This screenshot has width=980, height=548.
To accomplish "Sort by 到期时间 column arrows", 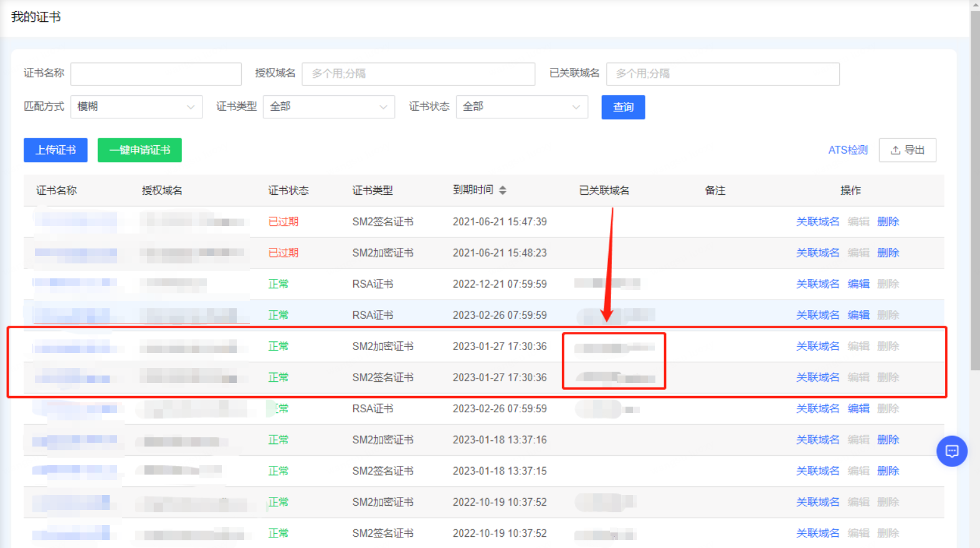I will point(503,190).
